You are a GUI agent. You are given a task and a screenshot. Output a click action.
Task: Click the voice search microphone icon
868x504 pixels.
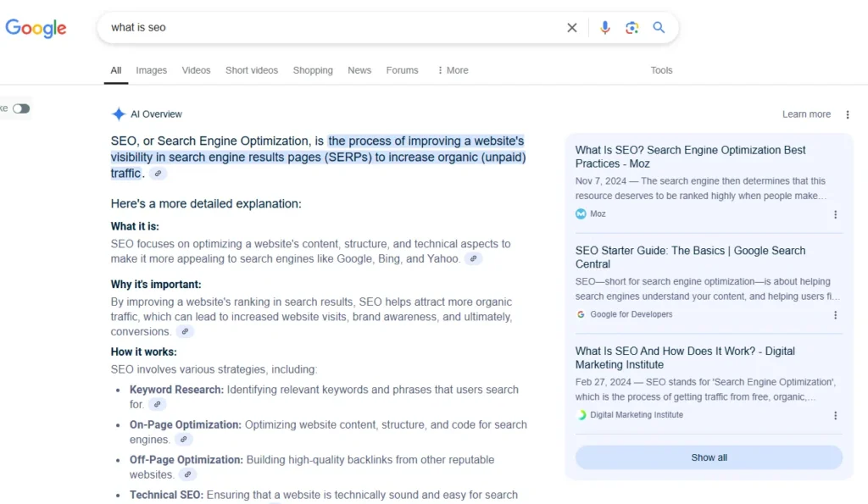(604, 27)
